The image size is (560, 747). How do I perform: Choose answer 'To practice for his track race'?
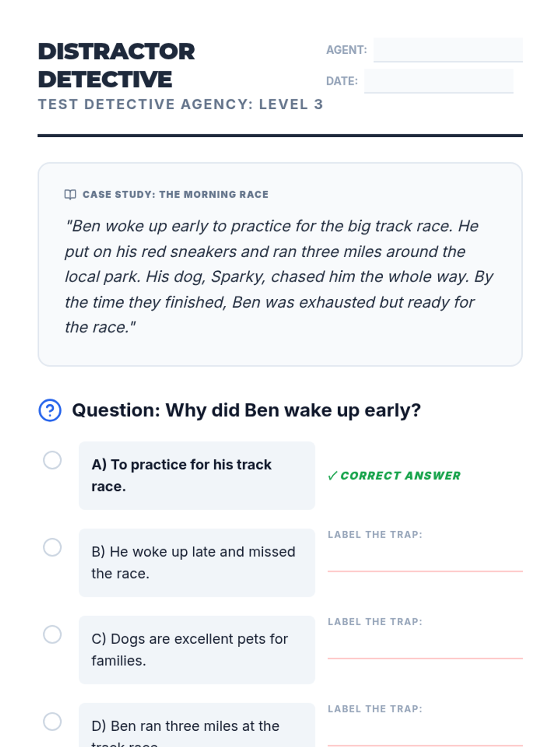pyautogui.click(x=197, y=476)
